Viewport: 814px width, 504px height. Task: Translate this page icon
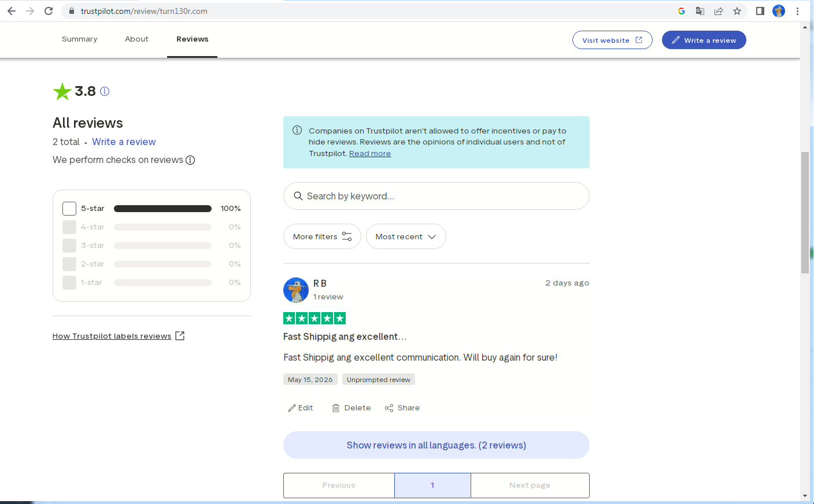700,11
